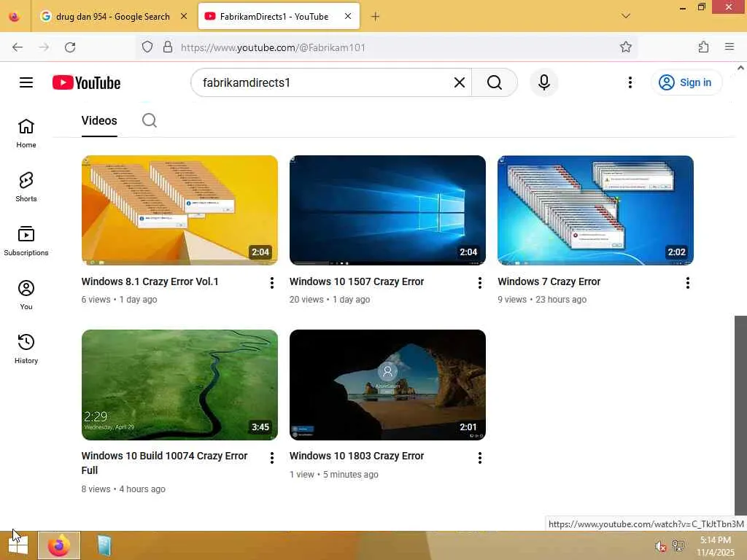Select the Videos channel tab
The height and width of the screenshot is (560, 747).
click(x=99, y=120)
